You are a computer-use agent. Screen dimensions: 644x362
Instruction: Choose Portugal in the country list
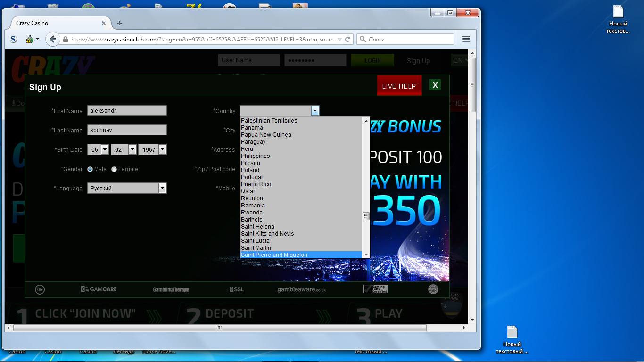[x=301, y=177]
